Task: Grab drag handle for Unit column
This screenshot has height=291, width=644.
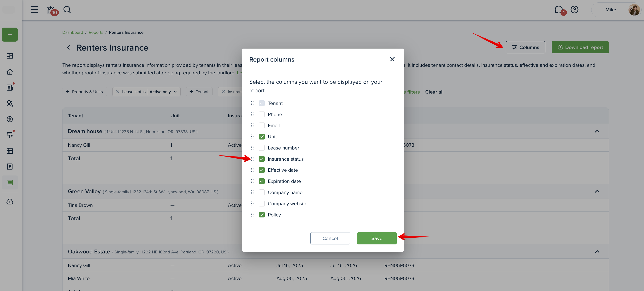Action: click(x=252, y=137)
